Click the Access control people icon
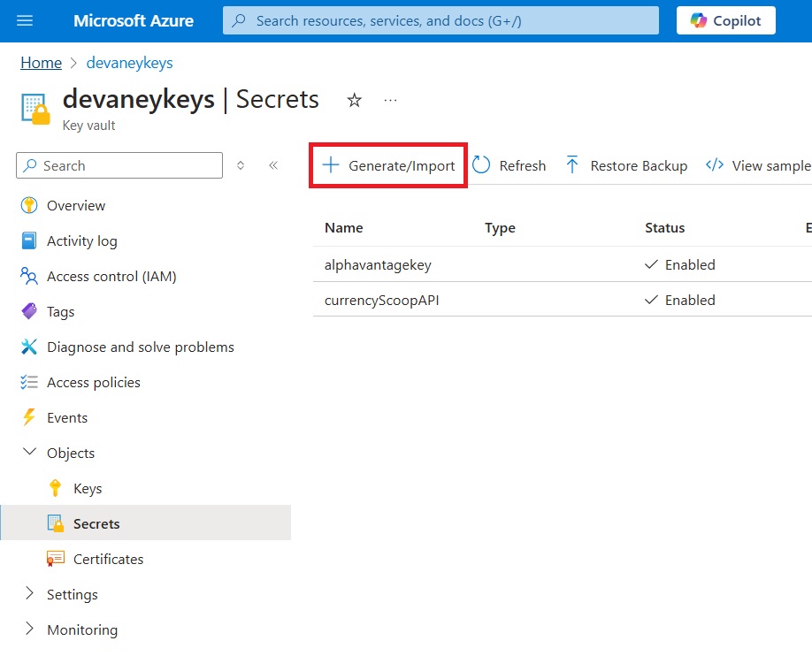Screen dimensions: 812x656 pyautogui.click(x=29, y=276)
